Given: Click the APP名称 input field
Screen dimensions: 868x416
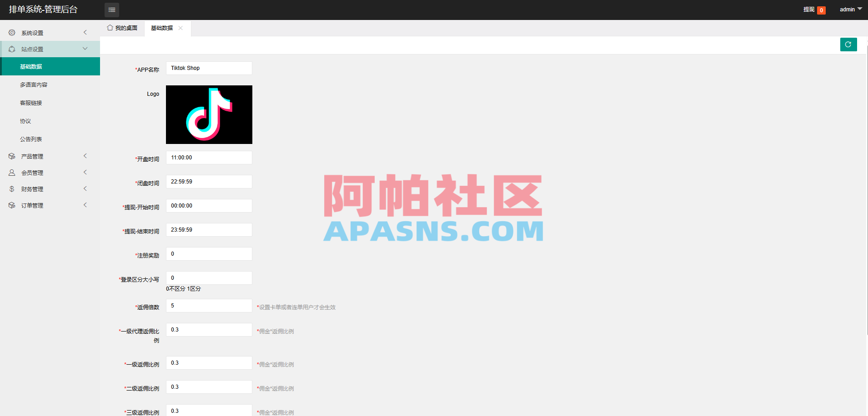Looking at the screenshot, I should click(209, 68).
